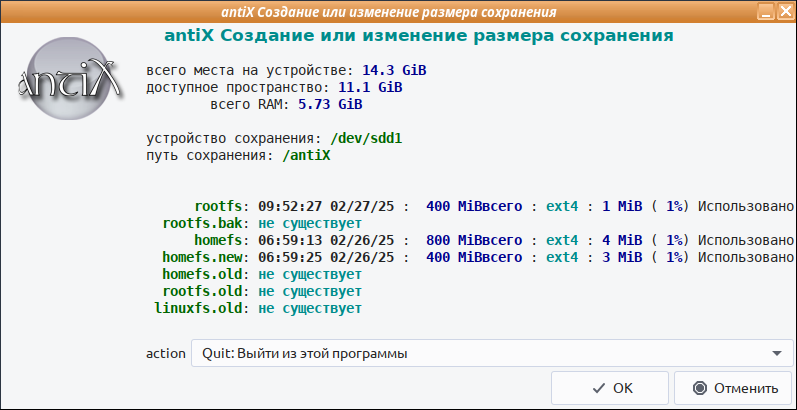The image size is (797, 410).
Task: Confirm with the OK button
Action: [x=610, y=388]
